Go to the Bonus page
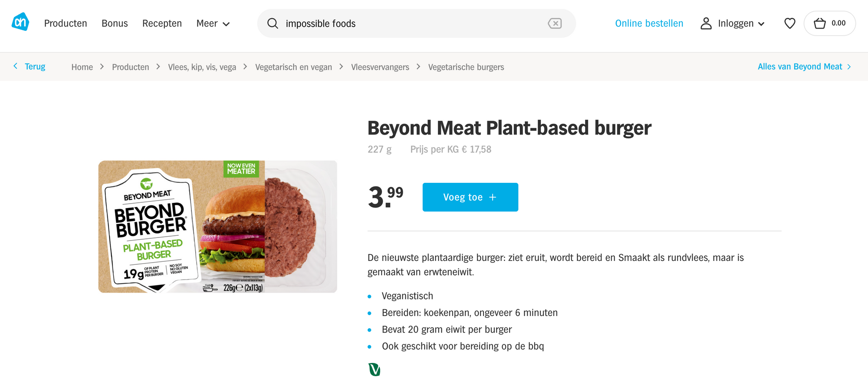This screenshot has height=389, width=868. click(x=115, y=23)
